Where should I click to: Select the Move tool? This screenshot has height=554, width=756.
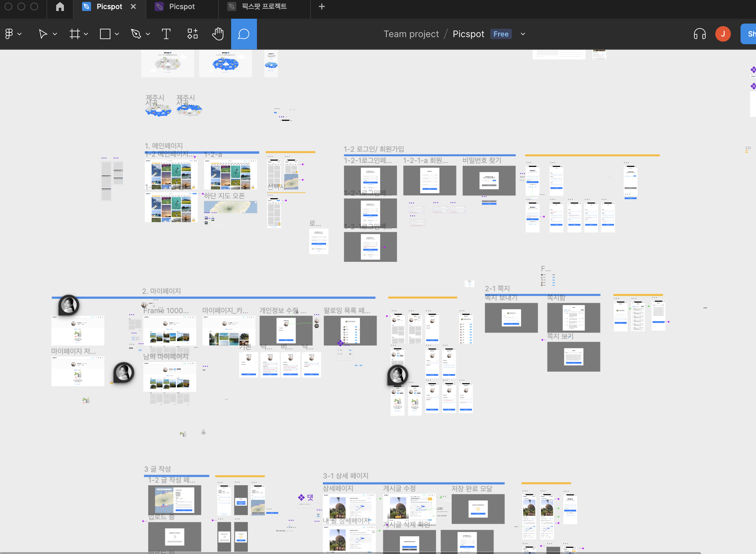point(43,34)
